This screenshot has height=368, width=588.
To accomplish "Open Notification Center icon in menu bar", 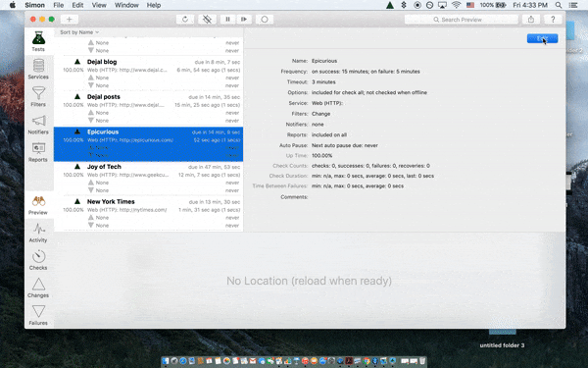I will [x=573, y=5].
